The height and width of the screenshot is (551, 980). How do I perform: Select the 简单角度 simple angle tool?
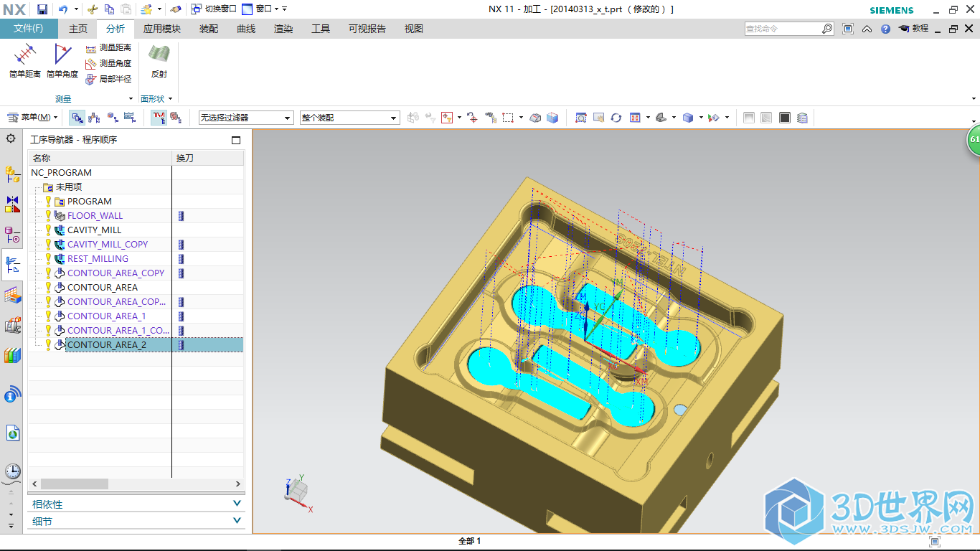(x=62, y=62)
